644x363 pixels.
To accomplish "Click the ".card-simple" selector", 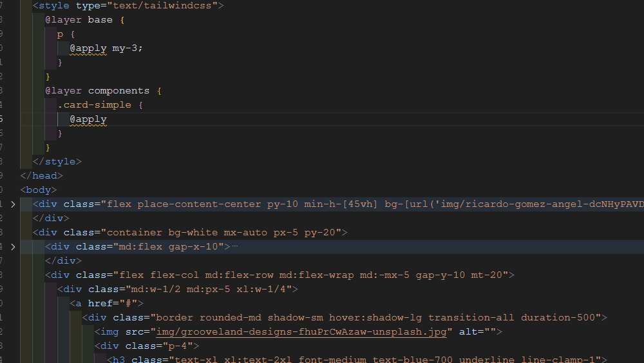I will [95, 105].
